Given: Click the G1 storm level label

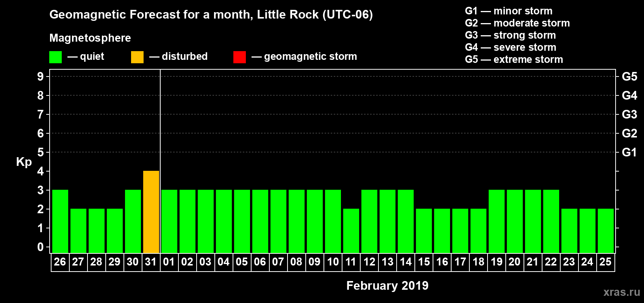Looking at the screenshot, I should tap(629, 152).
